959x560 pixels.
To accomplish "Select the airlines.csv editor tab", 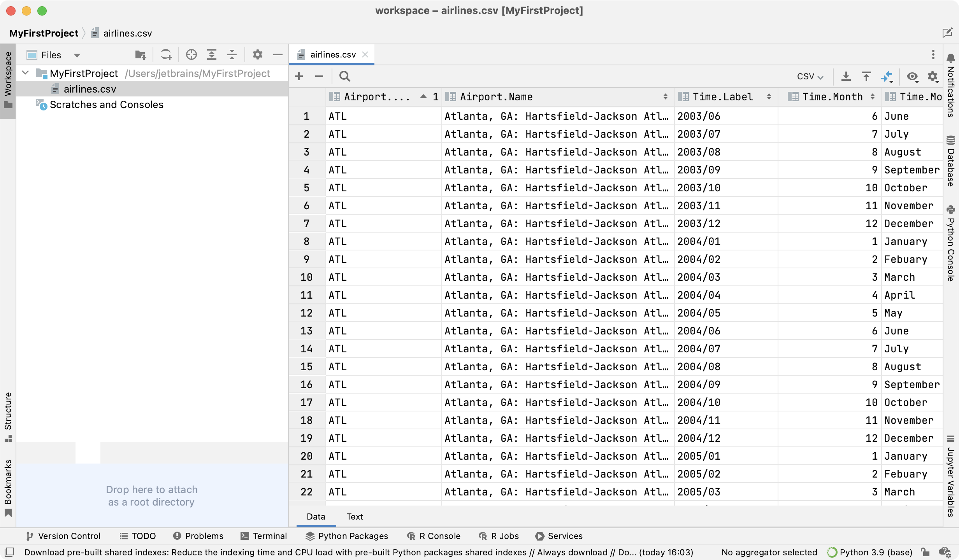I will (x=332, y=55).
